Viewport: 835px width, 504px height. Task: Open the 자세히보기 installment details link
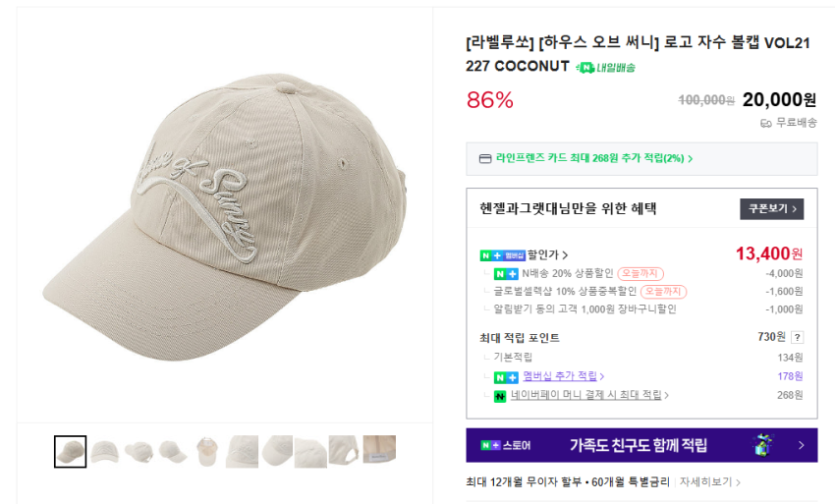(x=711, y=482)
